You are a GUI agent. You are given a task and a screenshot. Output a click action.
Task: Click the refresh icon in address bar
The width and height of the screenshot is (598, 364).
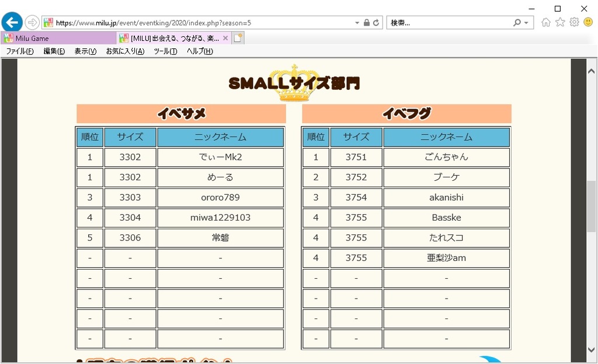click(x=376, y=23)
